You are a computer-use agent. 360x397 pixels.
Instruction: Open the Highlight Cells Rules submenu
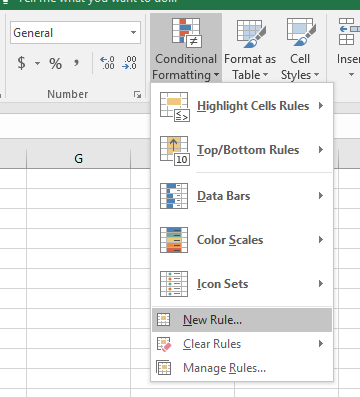242,106
